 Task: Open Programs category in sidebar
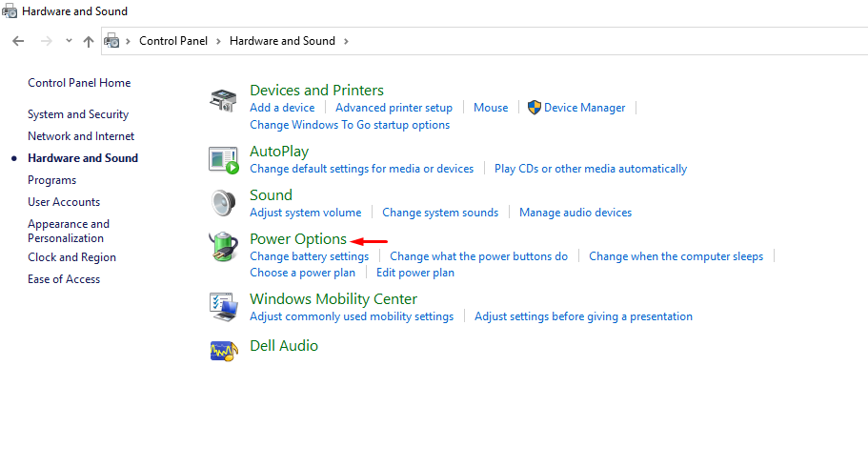coord(52,180)
